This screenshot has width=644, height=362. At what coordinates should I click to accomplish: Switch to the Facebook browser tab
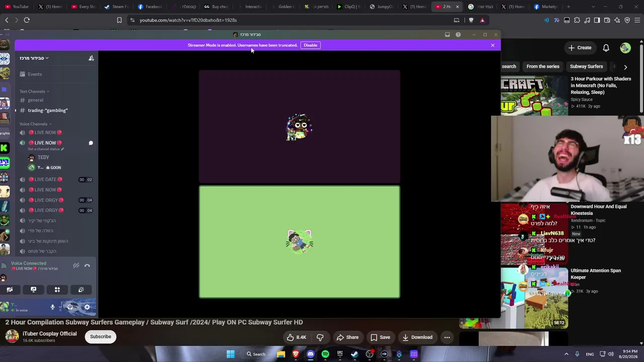pyautogui.click(x=149, y=7)
